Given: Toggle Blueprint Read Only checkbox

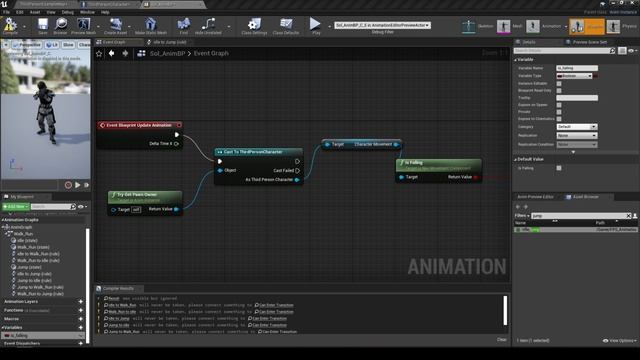Looking at the screenshot, I should click(559, 90).
